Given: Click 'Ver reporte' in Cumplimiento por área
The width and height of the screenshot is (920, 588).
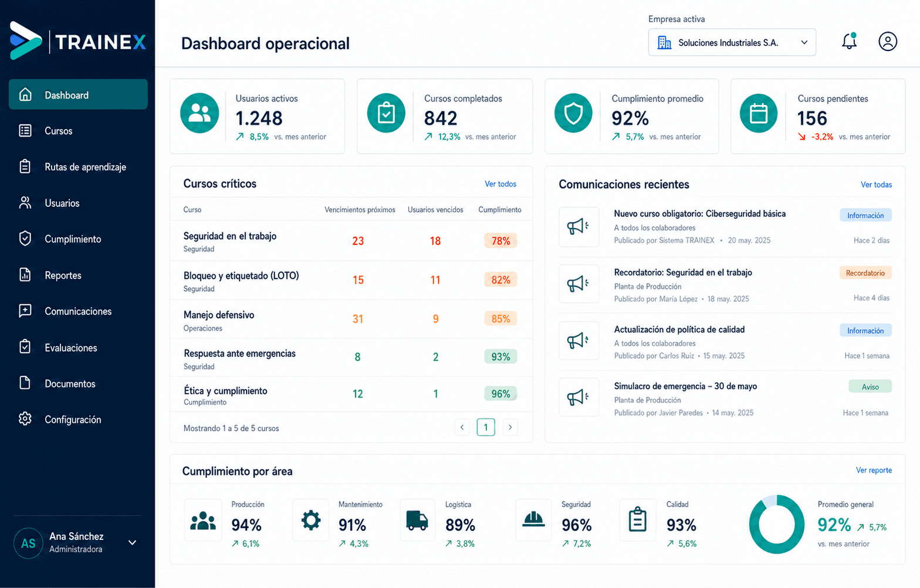Looking at the screenshot, I should point(874,470).
